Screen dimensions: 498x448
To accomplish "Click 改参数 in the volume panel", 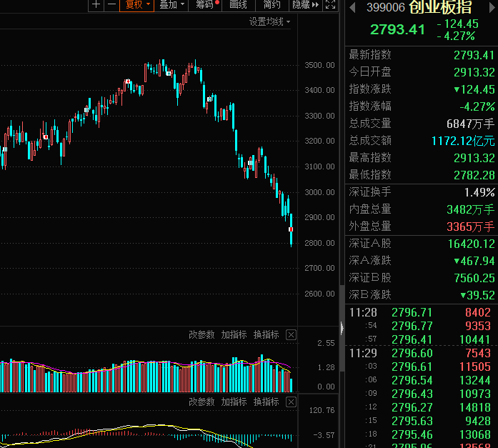I will tap(202, 334).
